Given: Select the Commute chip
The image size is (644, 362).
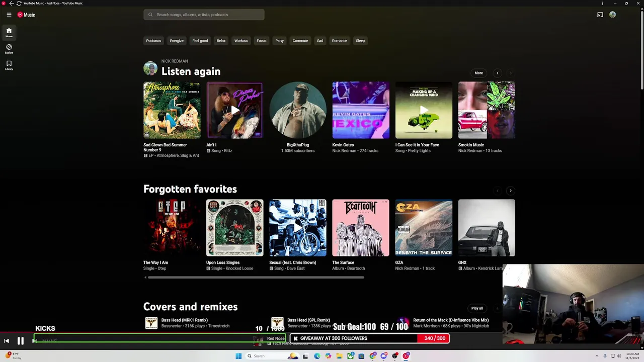Looking at the screenshot, I should (x=300, y=41).
